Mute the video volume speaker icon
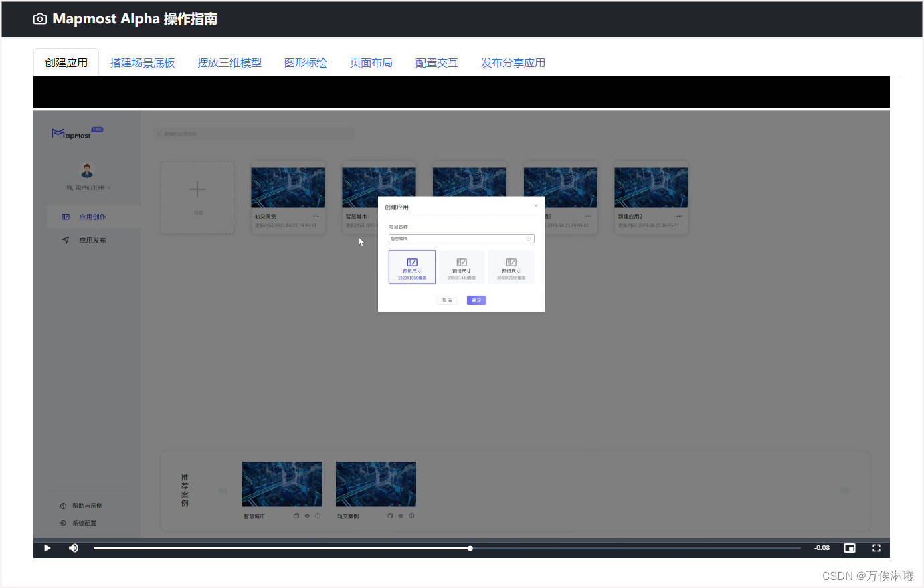 [x=74, y=548]
